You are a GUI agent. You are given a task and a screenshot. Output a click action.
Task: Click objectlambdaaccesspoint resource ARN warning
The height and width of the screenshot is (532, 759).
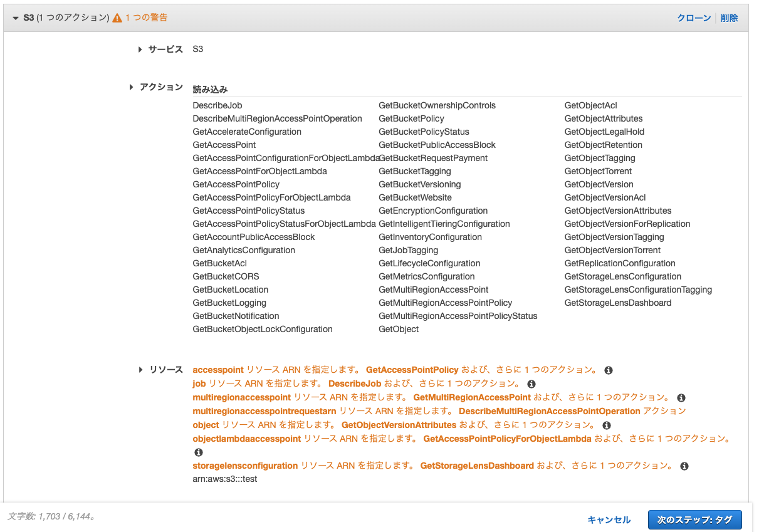tap(462, 439)
